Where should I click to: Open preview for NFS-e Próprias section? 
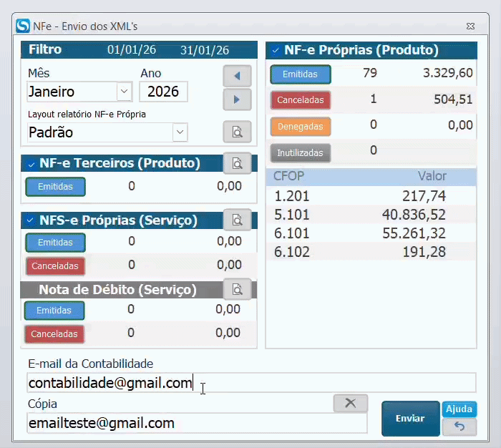coord(237,219)
